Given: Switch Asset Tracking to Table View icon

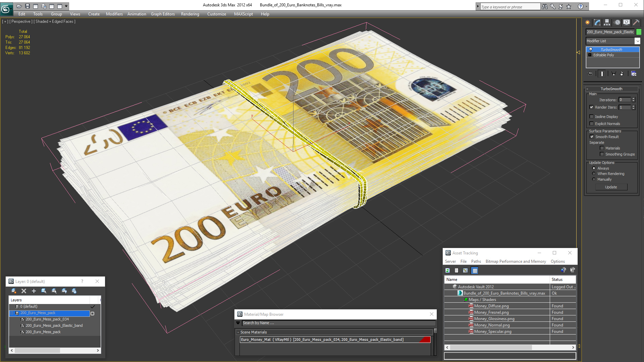Looking at the screenshot, I should (x=475, y=270).
